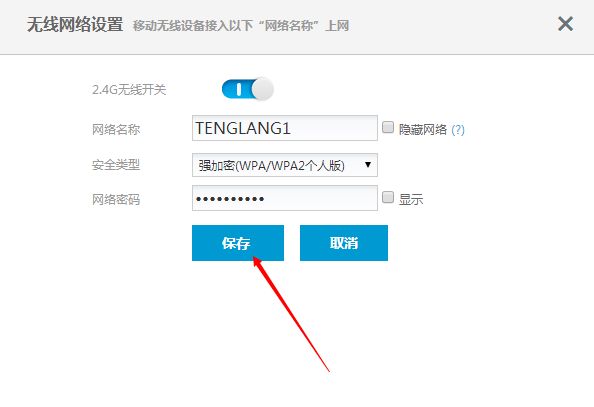Click the 安全类型 field label
594x407 pixels.
[x=116, y=165]
